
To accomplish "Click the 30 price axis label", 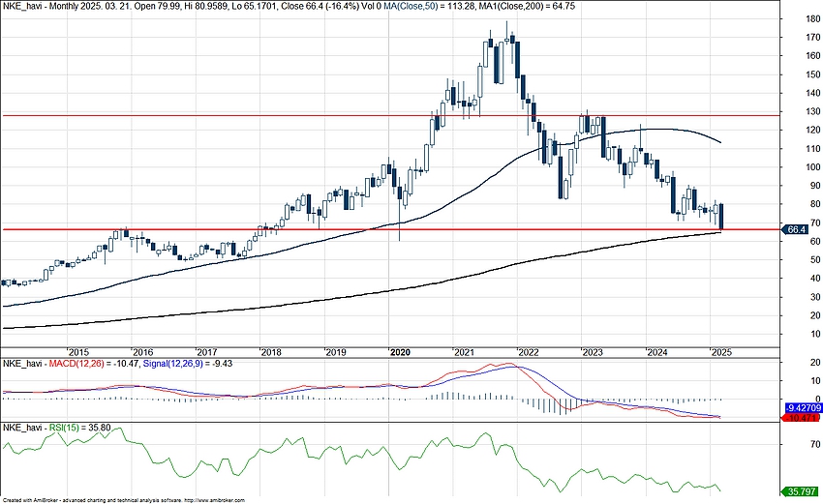I will click(815, 297).
